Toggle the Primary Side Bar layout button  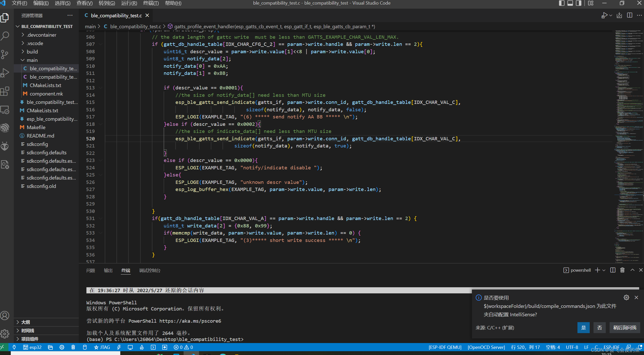[562, 3]
